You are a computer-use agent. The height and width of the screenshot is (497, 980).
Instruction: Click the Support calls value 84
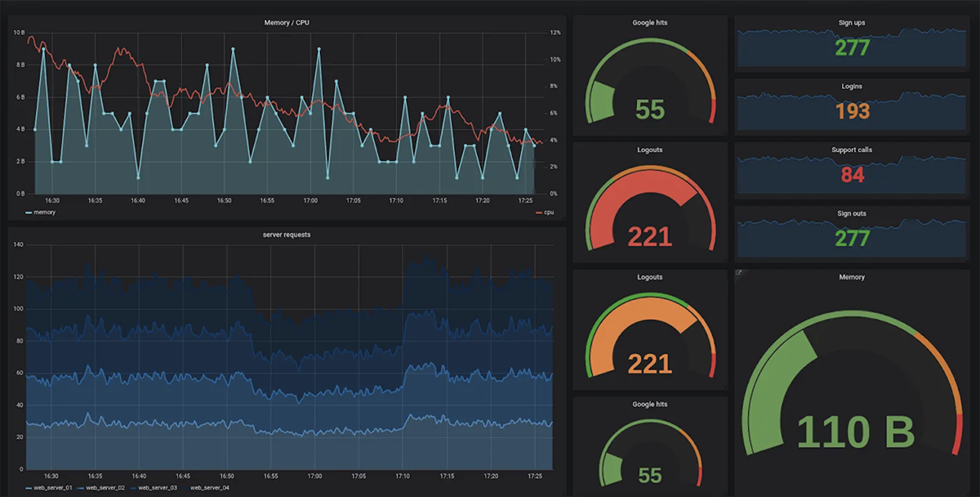(852, 174)
